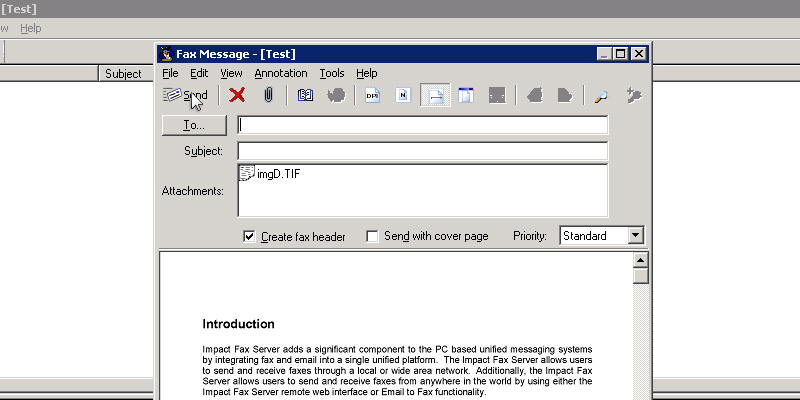The width and height of the screenshot is (800, 400).
Task: Click the Subject column header in background window
Action: [123, 73]
